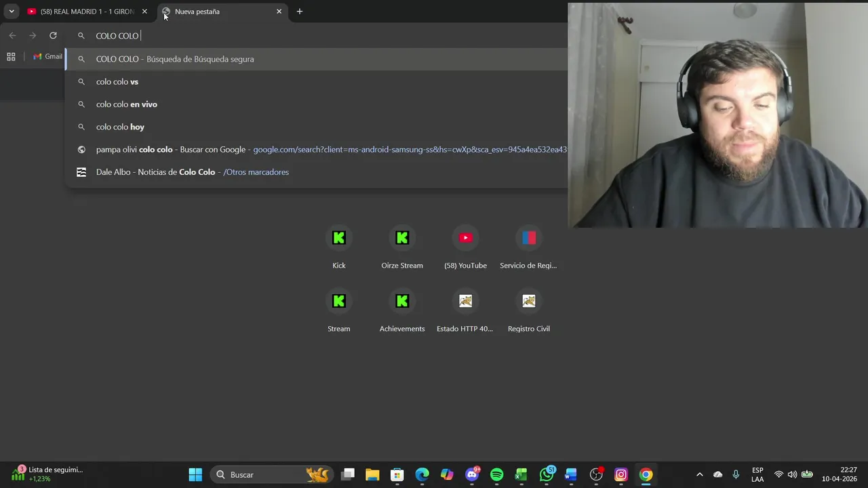Open a new tab with the plus button
This screenshot has width=868, height=488.
coord(300,12)
